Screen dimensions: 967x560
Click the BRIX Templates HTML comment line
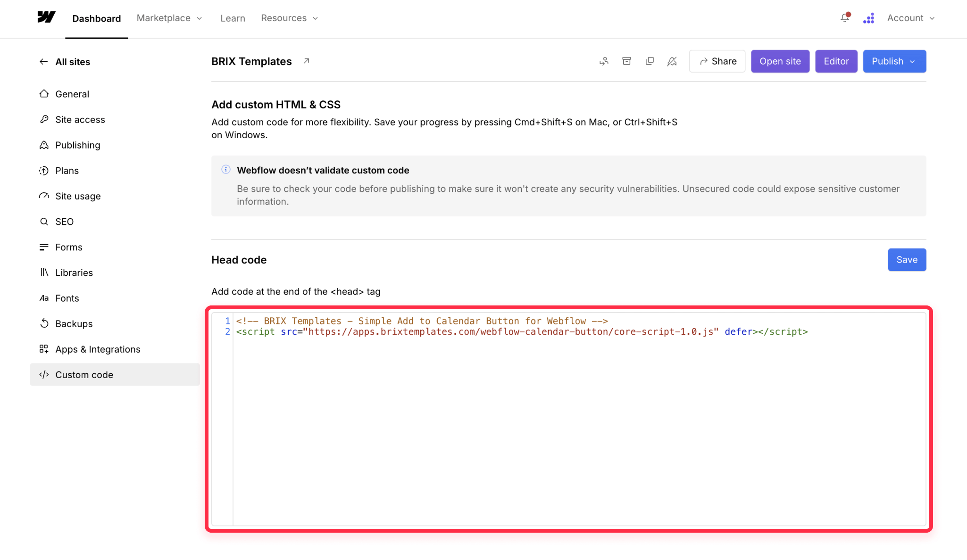(422, 321)
